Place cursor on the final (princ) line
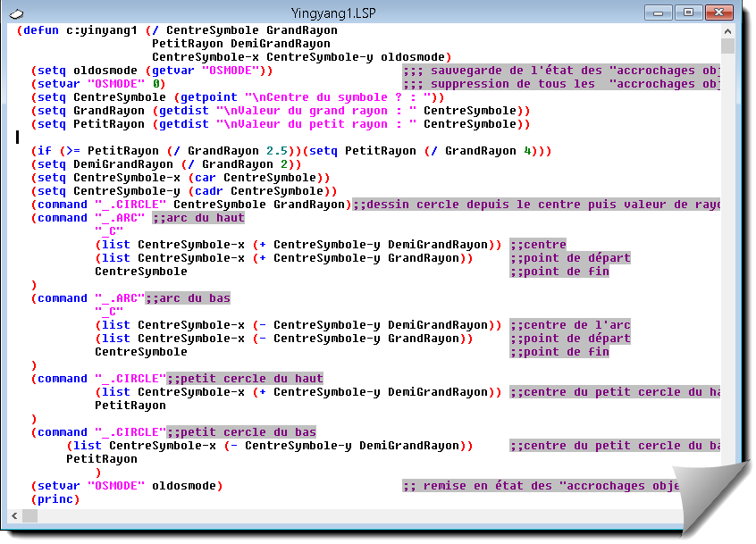The width and height of the screenshot is (756, 544). tap(55, 499)
